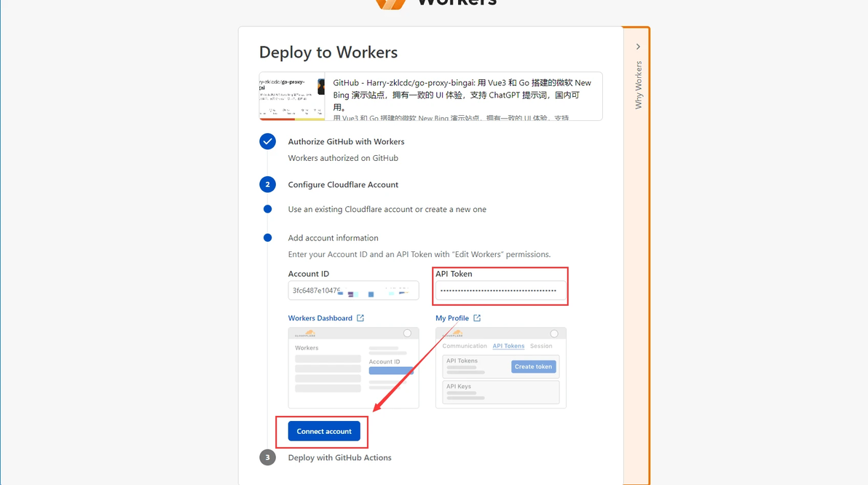
Task: Select step 3 Deploy with GitHub Actions badge
Action: [267, 457]
